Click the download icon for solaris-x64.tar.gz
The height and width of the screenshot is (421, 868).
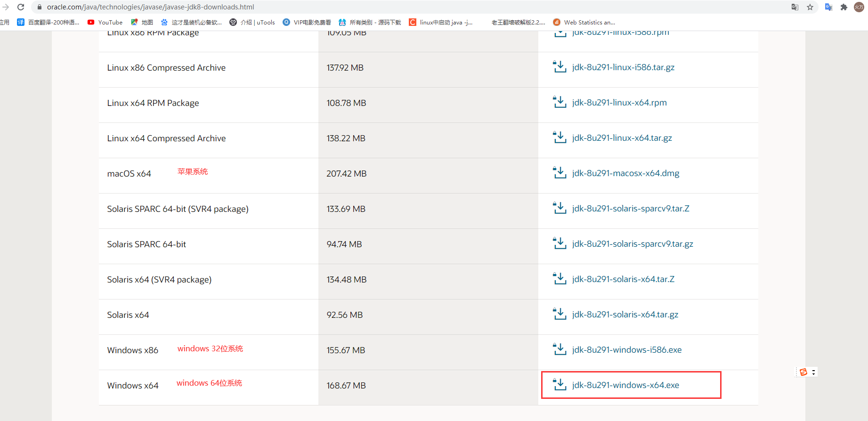[560, 314]
